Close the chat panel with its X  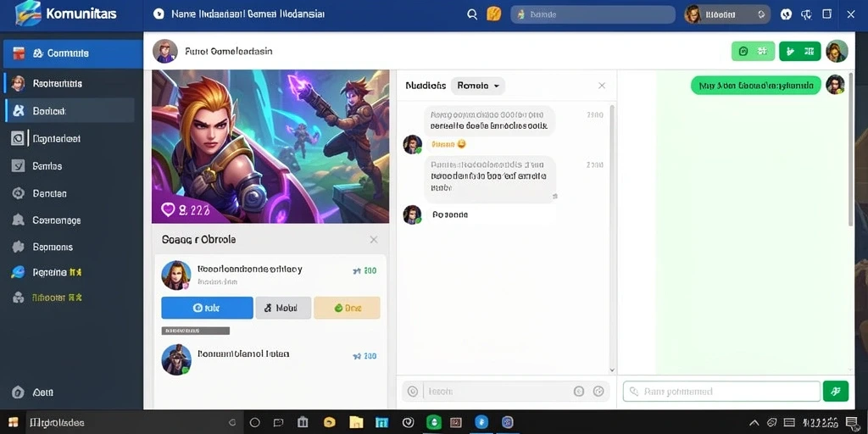602,86
